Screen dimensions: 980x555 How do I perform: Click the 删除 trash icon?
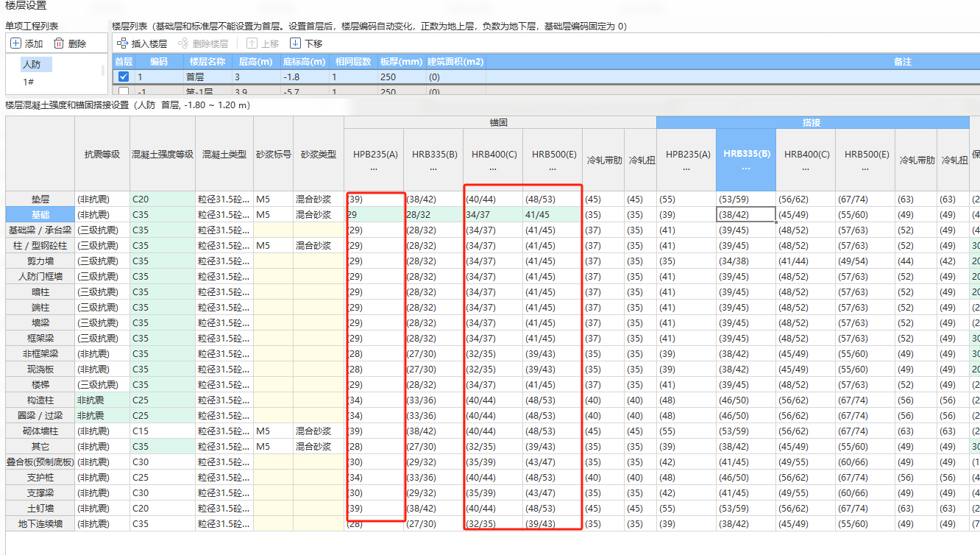(x=59, y=43)
